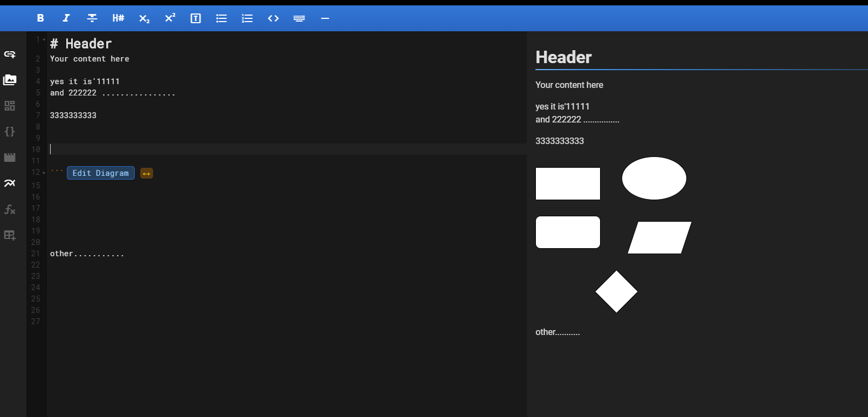This screenshot has height=417, width=868.
Task: Click the parallelogram shape in the preview diagram
Action: (x=659, y=237)
